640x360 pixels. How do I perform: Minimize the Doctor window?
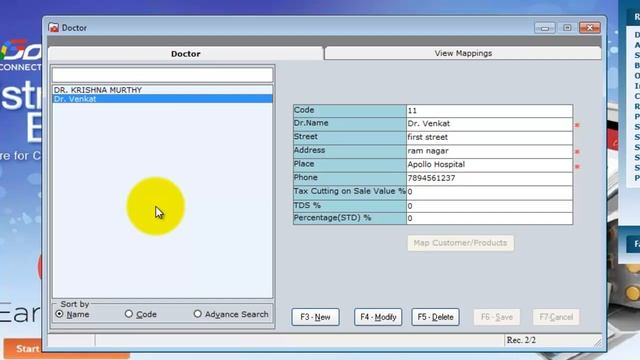[x=545, y=28]
